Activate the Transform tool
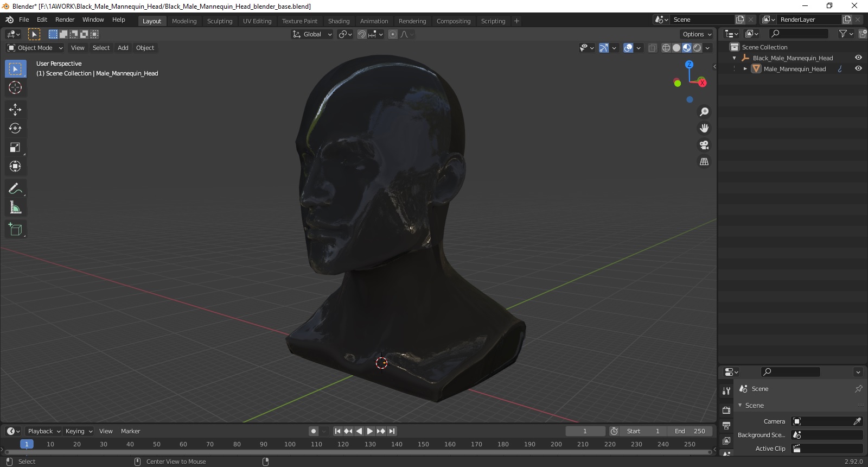The image size is (868, 467). click(x=15, y=167)
